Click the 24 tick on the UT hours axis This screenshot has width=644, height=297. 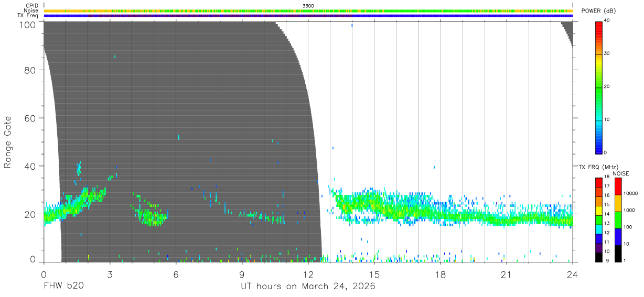[573, 274]
